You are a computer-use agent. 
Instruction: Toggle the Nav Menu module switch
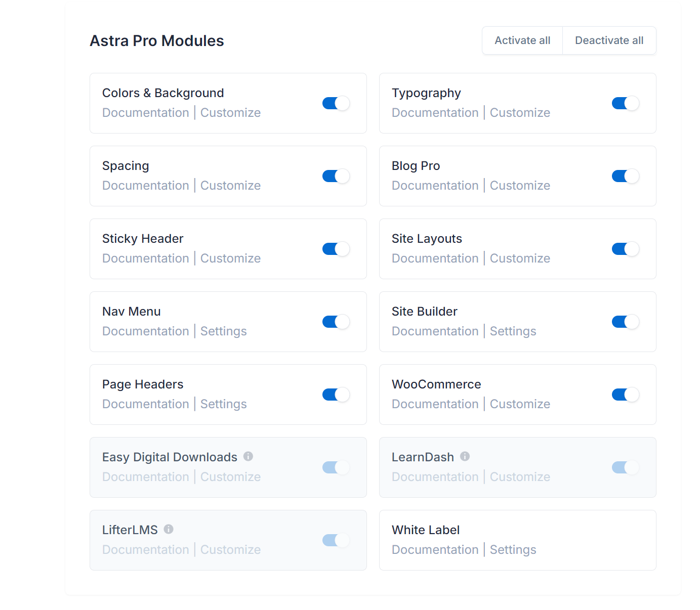click(x=336, y=322)
